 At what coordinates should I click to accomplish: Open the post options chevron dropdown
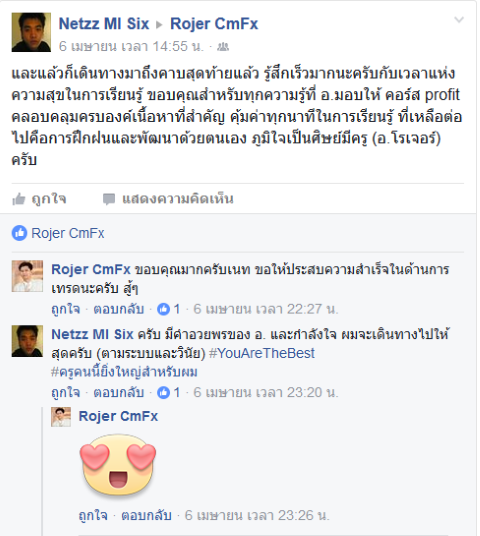pyautogui.click(x=459, y=20)
